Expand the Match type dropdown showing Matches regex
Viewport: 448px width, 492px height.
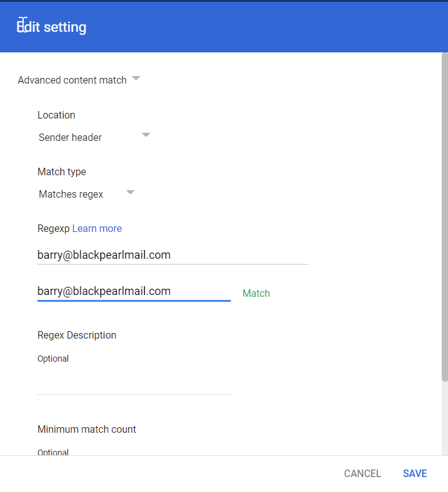[x=71, y=194]
